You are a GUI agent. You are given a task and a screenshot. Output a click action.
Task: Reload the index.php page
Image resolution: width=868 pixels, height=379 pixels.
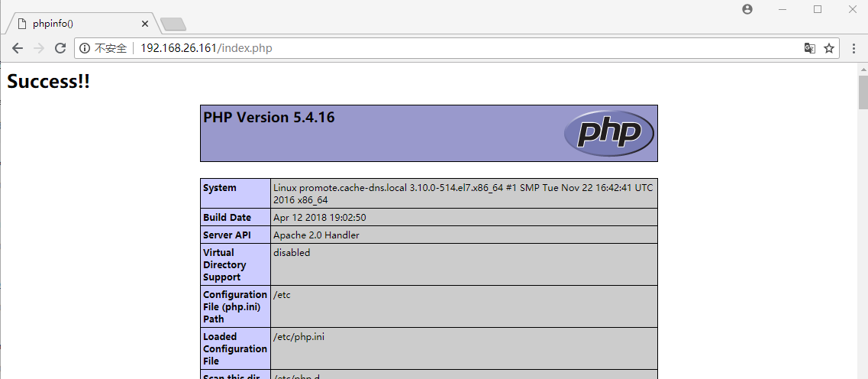60,48
